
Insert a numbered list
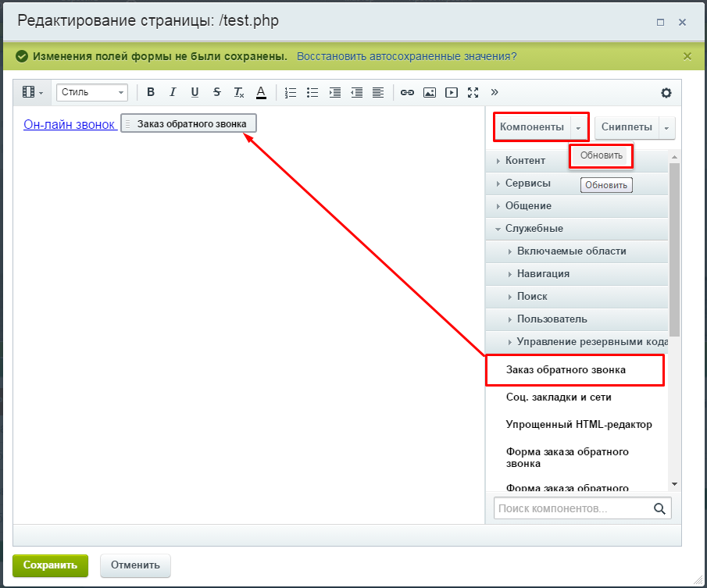(x=290, y=92)
